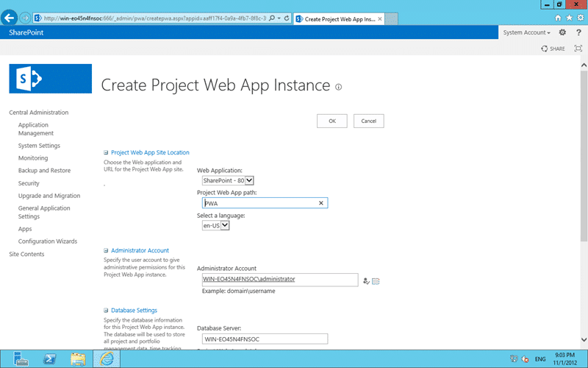Click the SharePoint suite bar title
Screen dimensions: 588x368
[x=26, y=32]
